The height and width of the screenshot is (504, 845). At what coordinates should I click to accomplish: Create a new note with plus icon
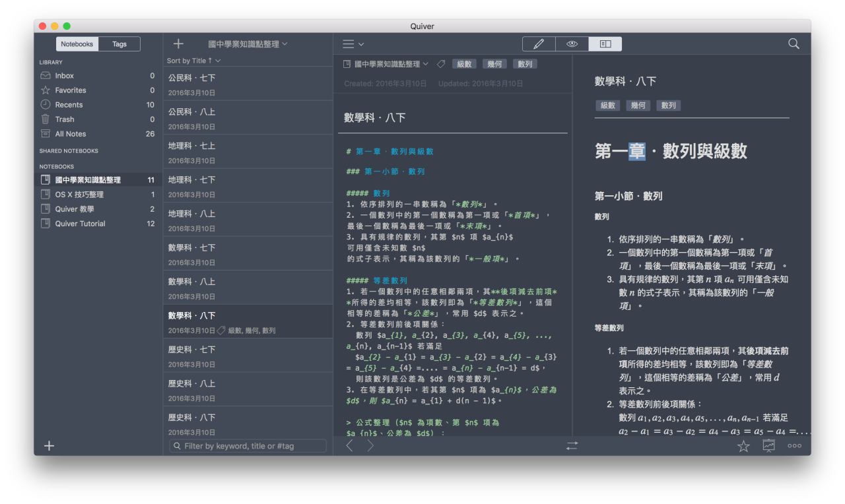pyautogui.click(x=178, y=44)
